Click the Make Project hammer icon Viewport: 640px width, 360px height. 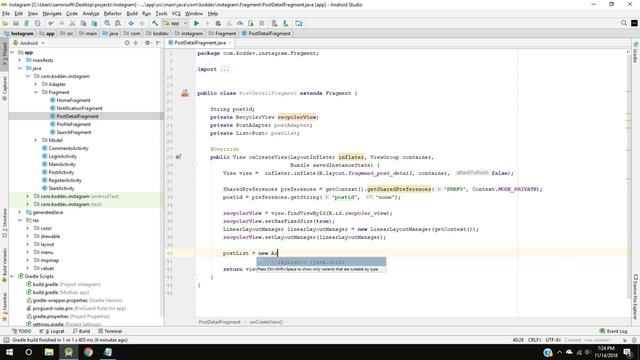click(155, 23)
